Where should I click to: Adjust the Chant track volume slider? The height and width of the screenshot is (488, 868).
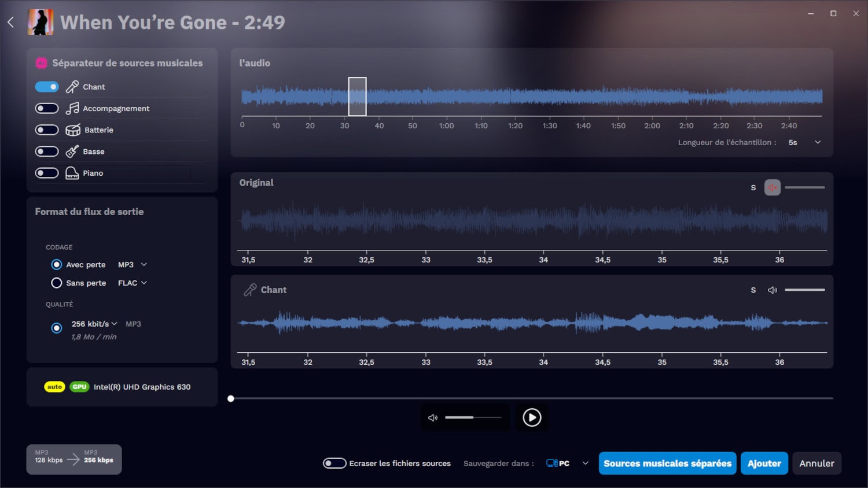(804, 290)
